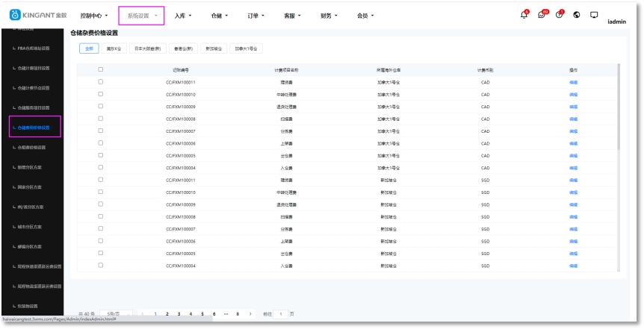Open 合储费价格设置 in the sidebar
The width and height of the screenshot is (644, 329).
click(34, 147)
